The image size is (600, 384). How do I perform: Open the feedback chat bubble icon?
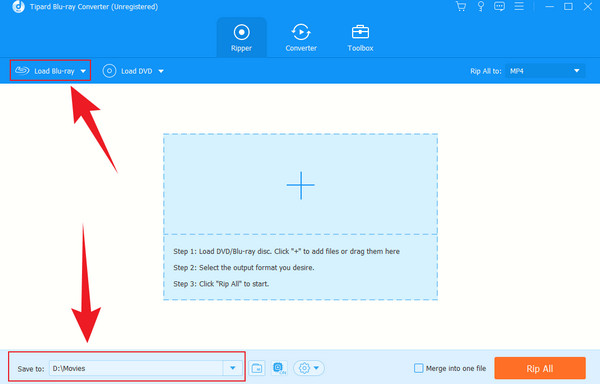coord(499,7)
